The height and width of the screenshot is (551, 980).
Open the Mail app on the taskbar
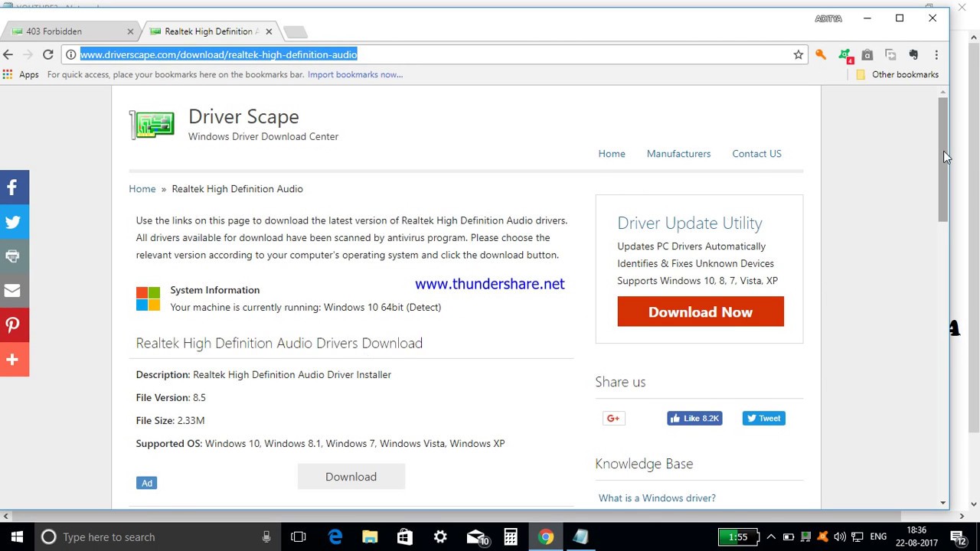point(477,536)
